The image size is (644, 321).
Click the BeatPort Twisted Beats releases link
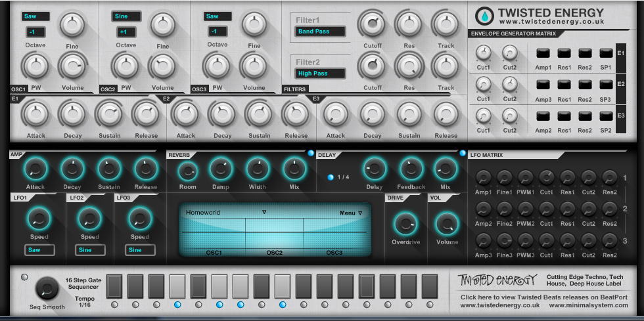(x=544, y=297)
